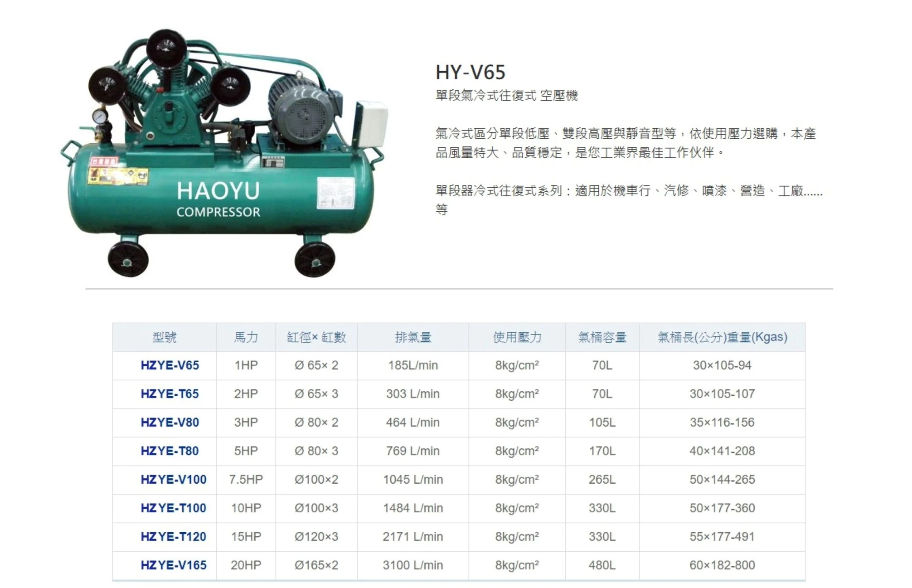912x588 pixels.
Task: Select the HY-V65 product title
Action: 470,72
